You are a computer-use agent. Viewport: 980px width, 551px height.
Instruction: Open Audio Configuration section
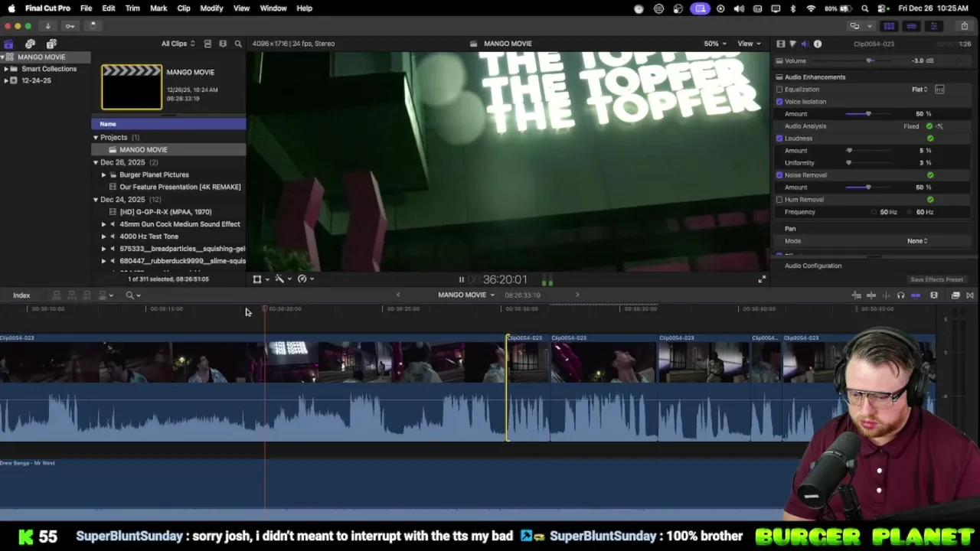point(813,266)
